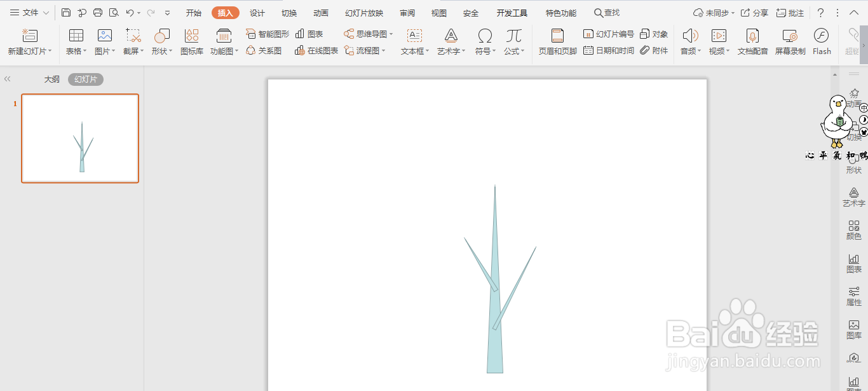Insert 音频 audio
This screenshot has height=391, width=868.
point(690,36)
